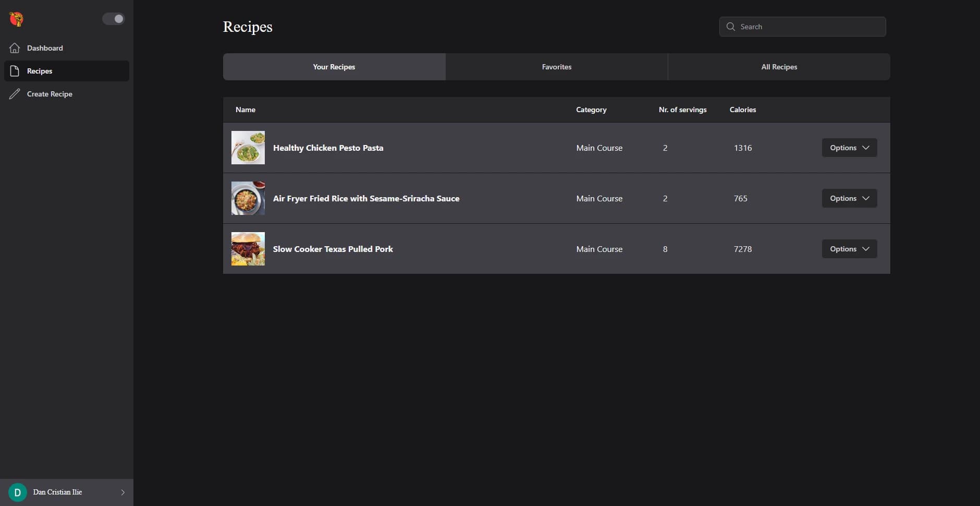Image resolution: width=980 pixels, height=506 pixels.
Task: Click the green user avatar icon
Action: (x=18, y=492)
